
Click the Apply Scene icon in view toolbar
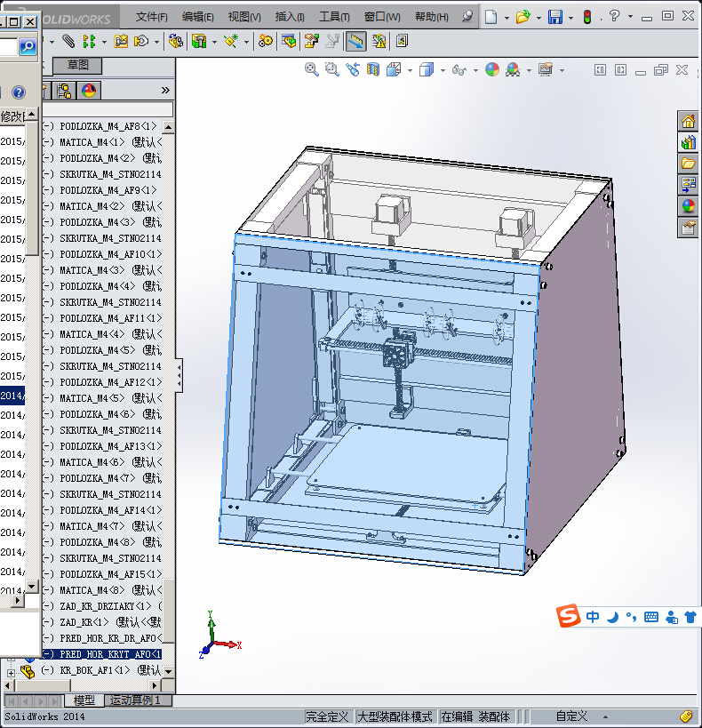coord(513,69)
